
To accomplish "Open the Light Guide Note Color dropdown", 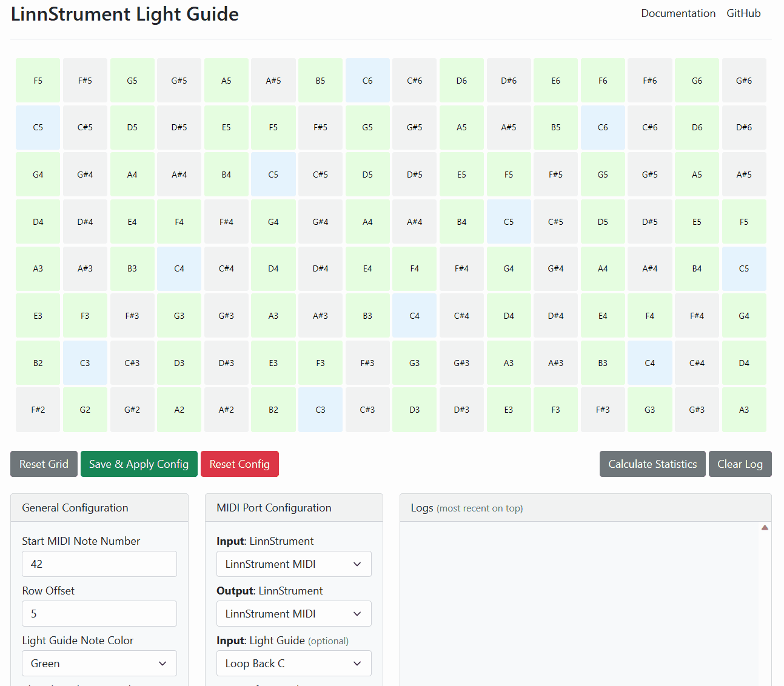I will tap(99, 664).
